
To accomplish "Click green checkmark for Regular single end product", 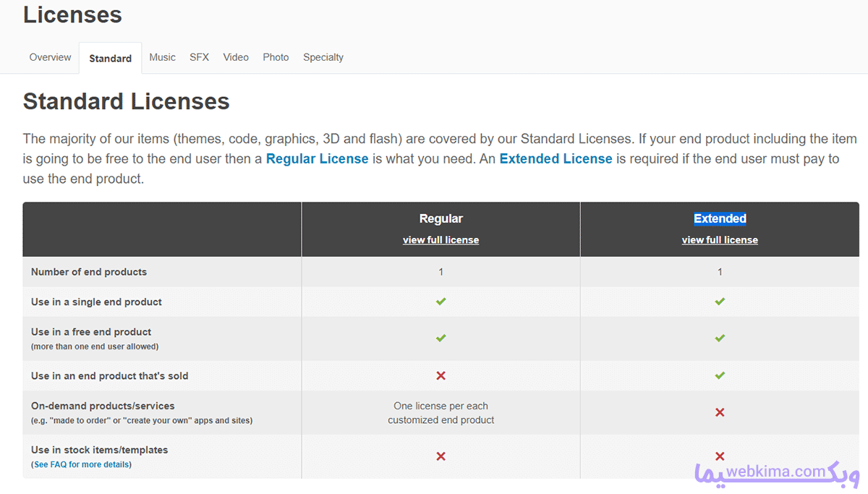I will 441,302.
